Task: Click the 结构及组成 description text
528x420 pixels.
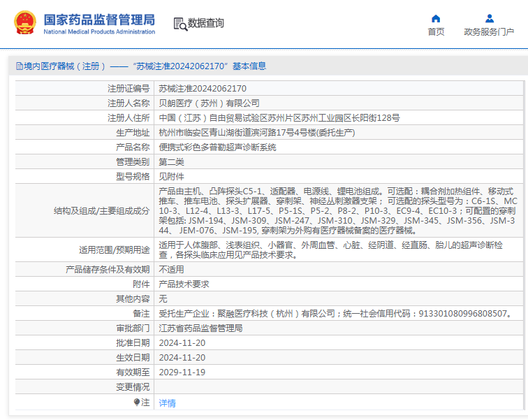Action: (338, 211)
